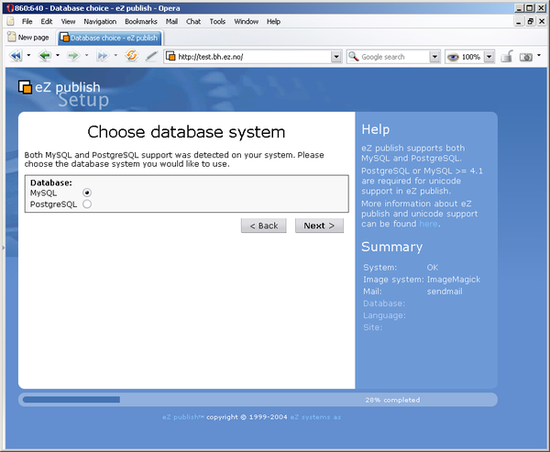Open the 100% zoom dropdown

[x=489, y=56]
